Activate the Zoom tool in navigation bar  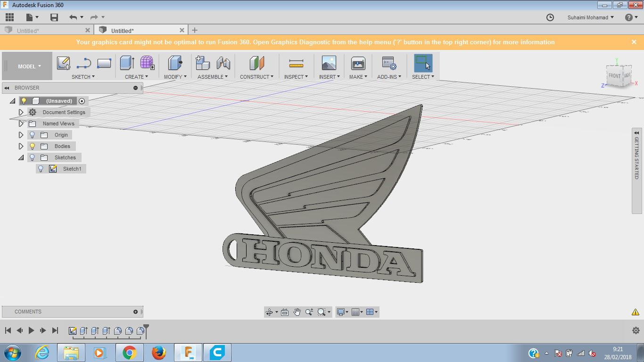point(309,312)
